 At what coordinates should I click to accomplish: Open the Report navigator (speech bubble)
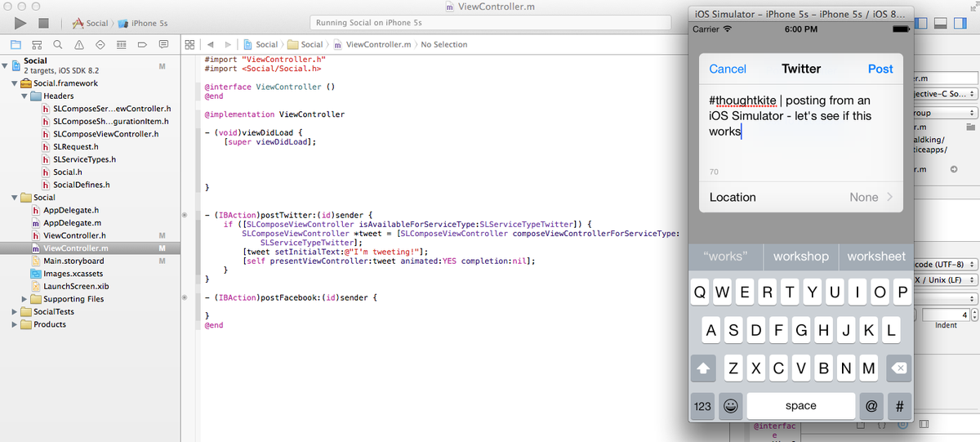tap(164, 44)
